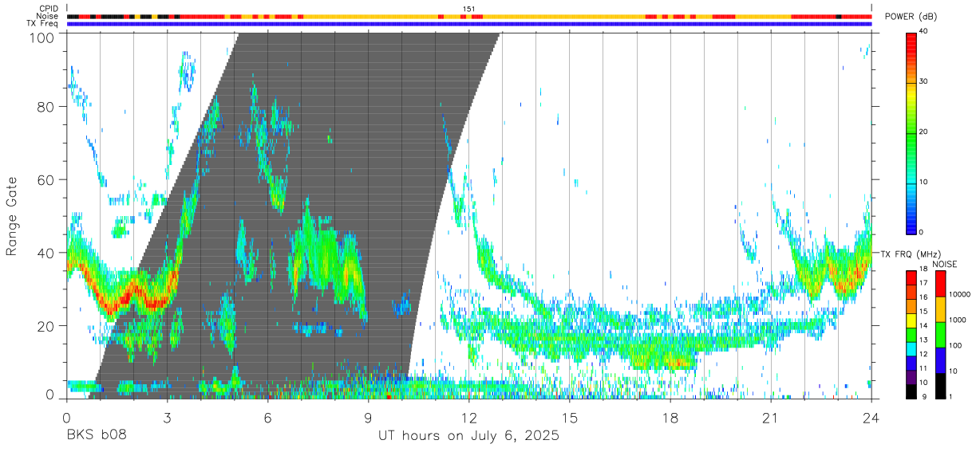
Task: Click the 18 tick on the UT hours axis
Action: click(670, 418)
